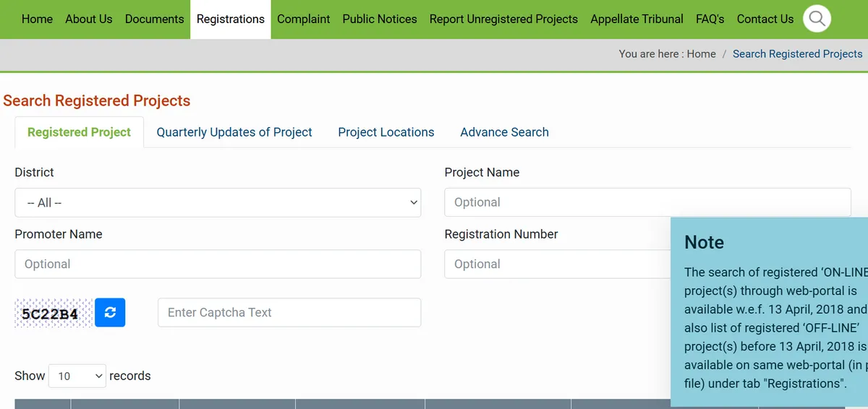Viewport: 868px width, 409px height.
Task: Click the Enter Captcha Text field
Action: [x=289, y=313]
